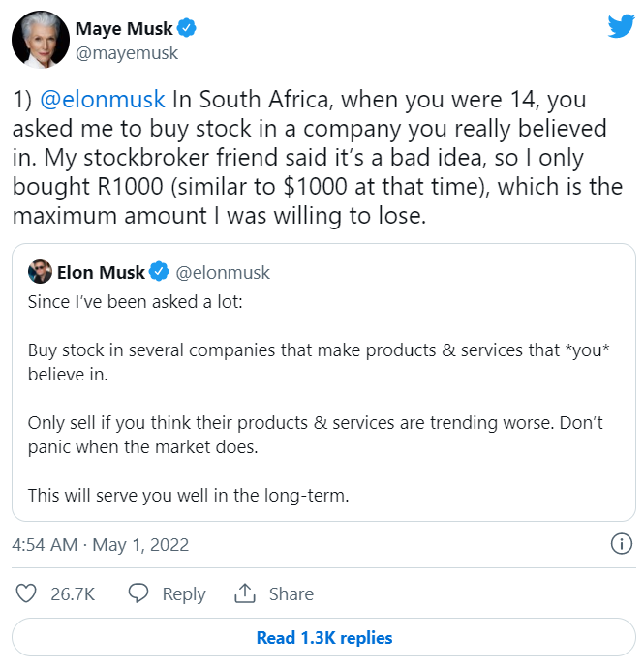Click the 26.7K likes count
644x669 pixels.
pyautogui.click(x=73, y=594)
